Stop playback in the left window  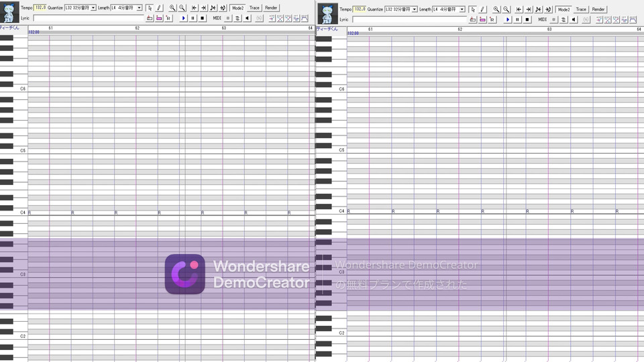tap(202, 18)
